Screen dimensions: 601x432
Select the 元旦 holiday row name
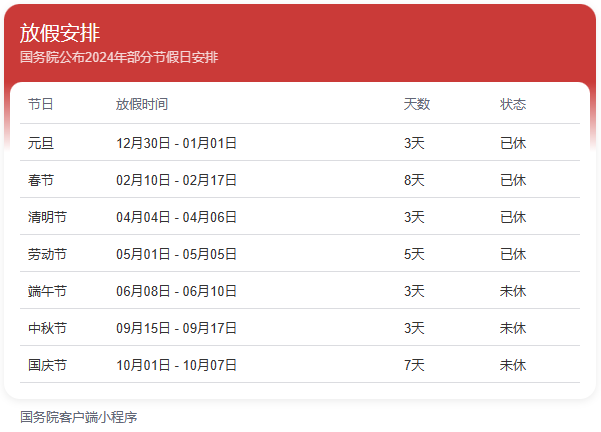point(41,143)
